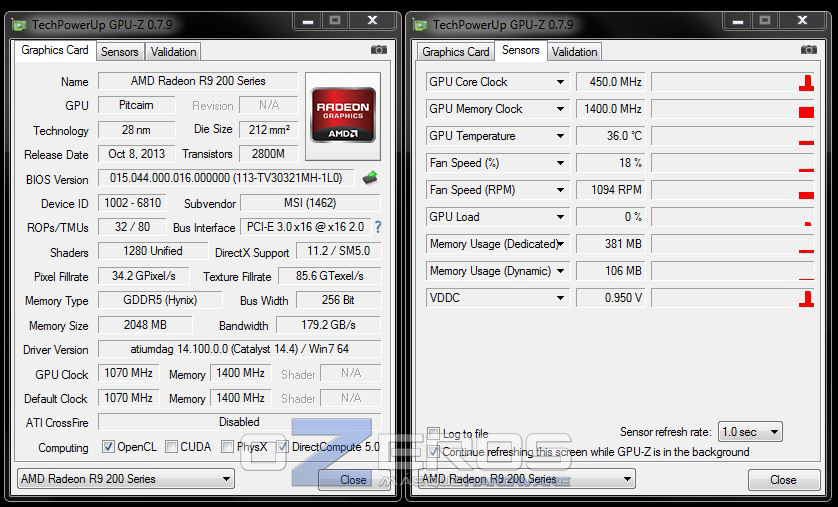This screenshot has width=838, height=507.
Task: Select Graphics Card tab in left window
Action: pyautogui.click(x=55, y=50)
